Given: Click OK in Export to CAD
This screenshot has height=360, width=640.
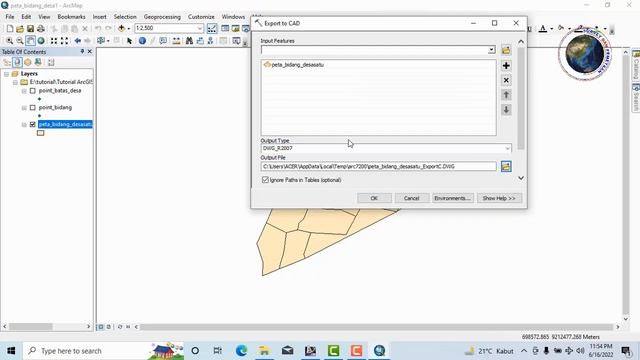Looking at the screenshot, I should coord(374,198).
